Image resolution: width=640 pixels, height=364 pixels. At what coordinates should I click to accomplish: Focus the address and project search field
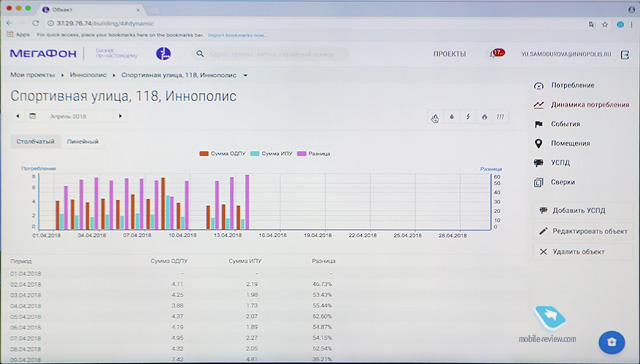pyautogui.click(x=271, y=54)
